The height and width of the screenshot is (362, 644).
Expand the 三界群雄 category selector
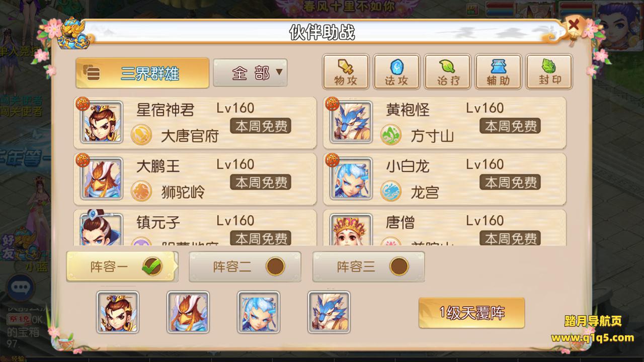click(142, 73)
